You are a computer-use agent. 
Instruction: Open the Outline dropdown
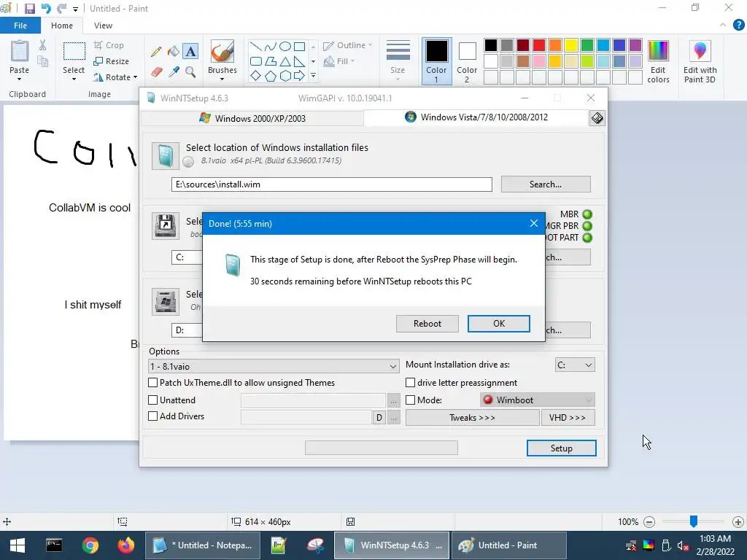348,45
